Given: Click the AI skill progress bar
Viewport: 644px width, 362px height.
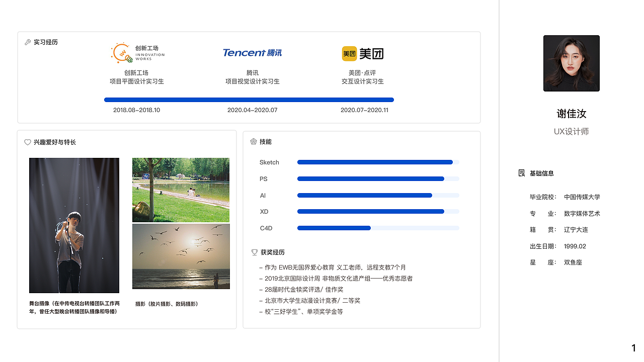Looking at the screenshot, I should 378,196.
